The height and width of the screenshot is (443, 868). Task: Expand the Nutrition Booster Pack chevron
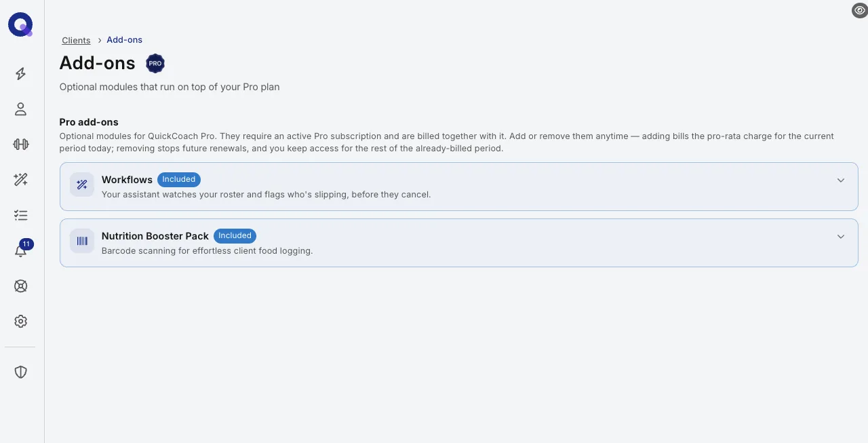point(841,237)
